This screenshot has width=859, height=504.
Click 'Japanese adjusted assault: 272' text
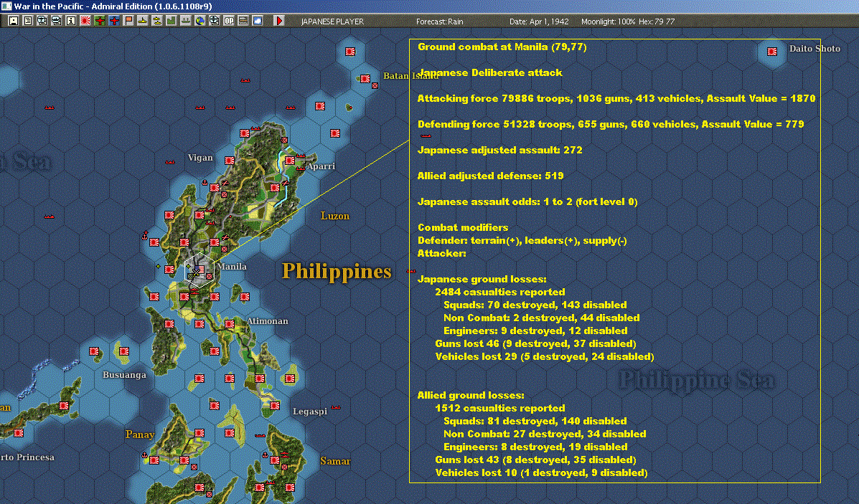coord(499,150)
